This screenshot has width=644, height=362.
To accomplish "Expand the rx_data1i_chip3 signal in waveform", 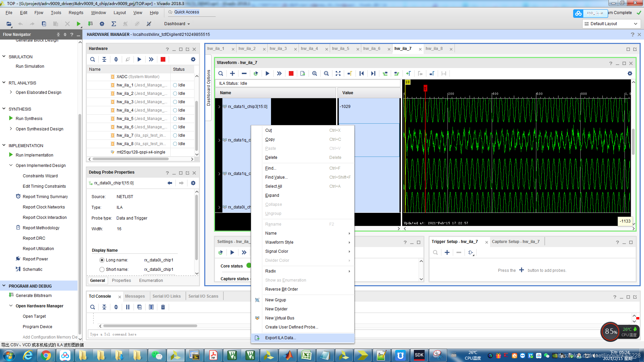I will 219,107.
